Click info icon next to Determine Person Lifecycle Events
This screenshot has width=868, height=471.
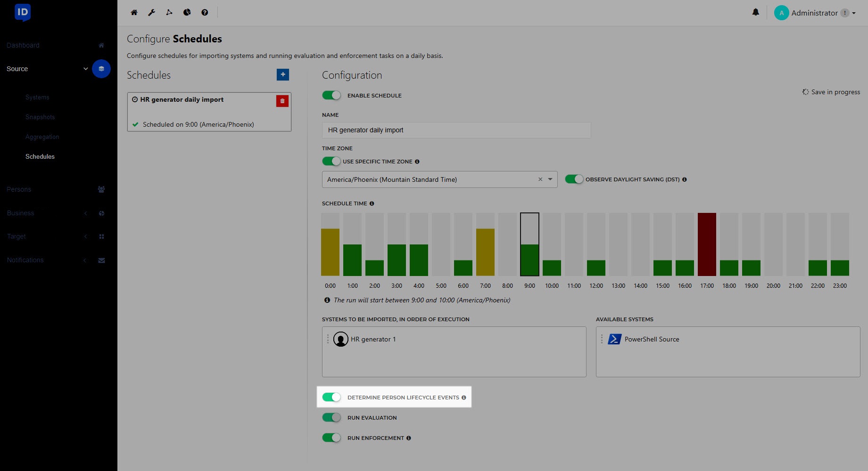click(x=464, y=398)
